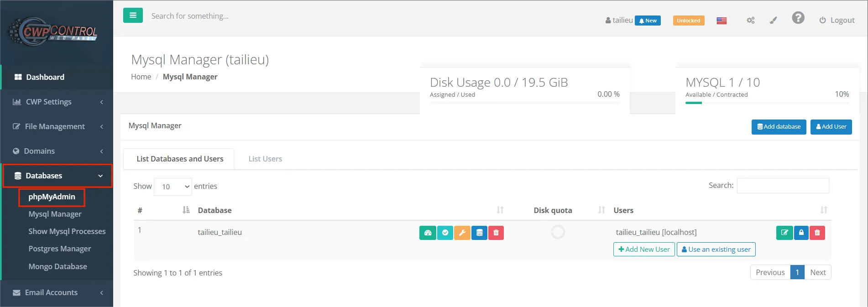Click the disk quota loading spinner

pos(558,232)
